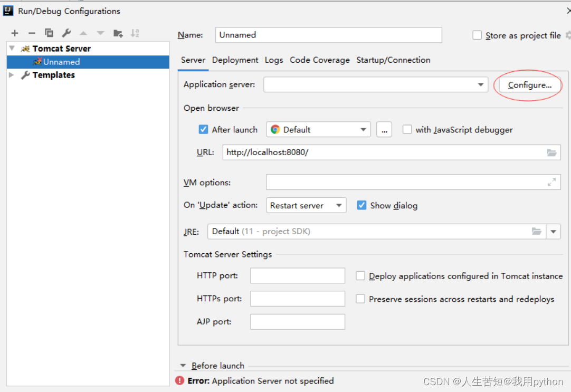Open the Application server dropdown
Screen dimensions: 571x392
(481, 84)
